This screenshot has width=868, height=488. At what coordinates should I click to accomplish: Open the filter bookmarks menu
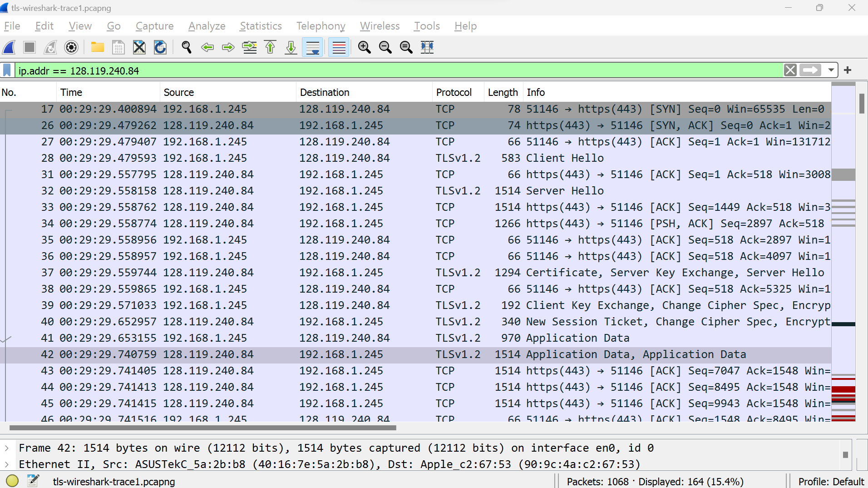click(7, 70)
